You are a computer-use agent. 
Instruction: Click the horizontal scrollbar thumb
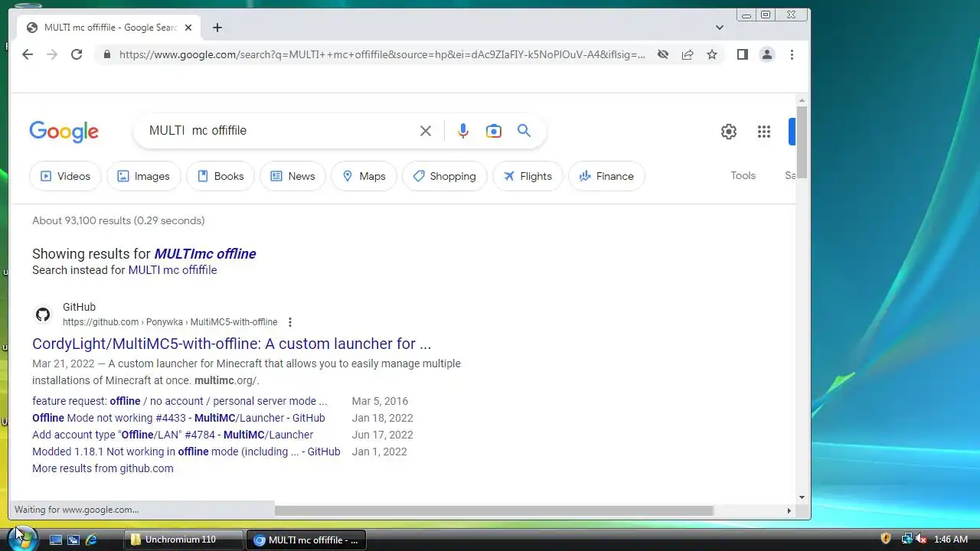tap(494, 510)
